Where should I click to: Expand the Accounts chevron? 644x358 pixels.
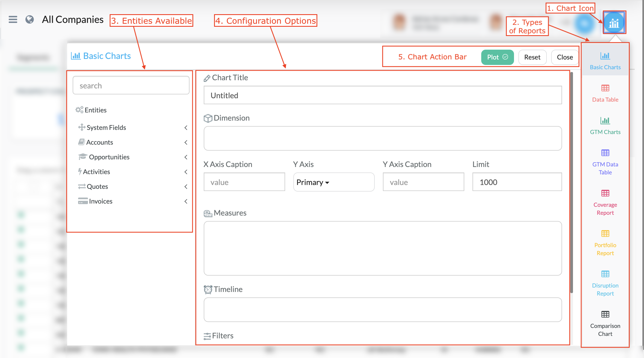point(186,142)
